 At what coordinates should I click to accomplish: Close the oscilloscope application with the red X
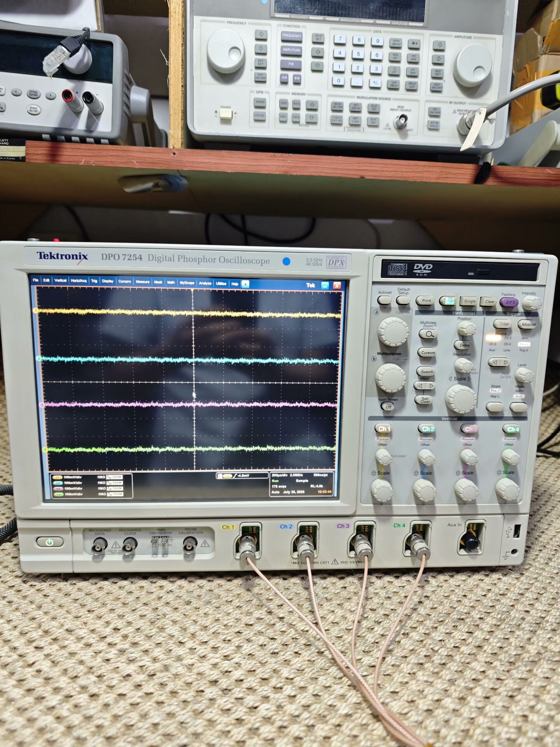pos(337,286)
